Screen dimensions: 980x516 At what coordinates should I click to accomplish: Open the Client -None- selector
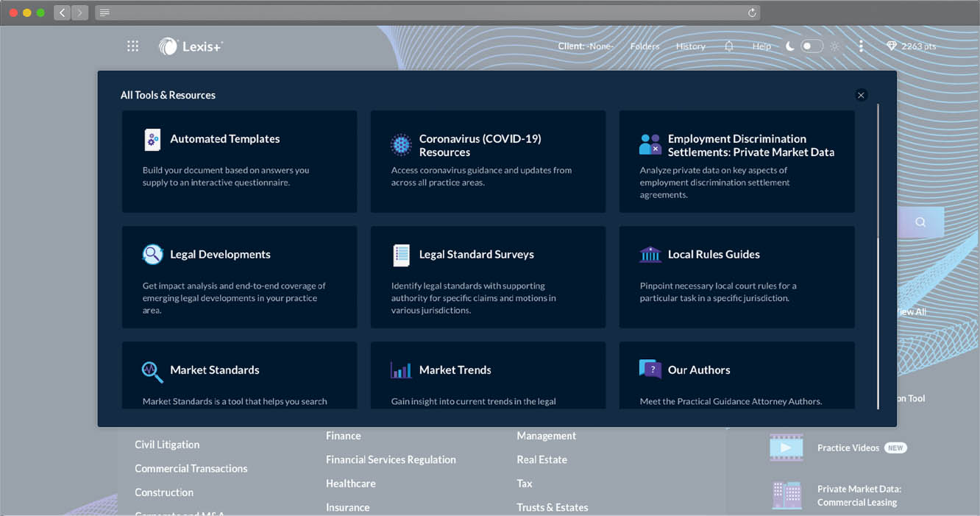585,46
